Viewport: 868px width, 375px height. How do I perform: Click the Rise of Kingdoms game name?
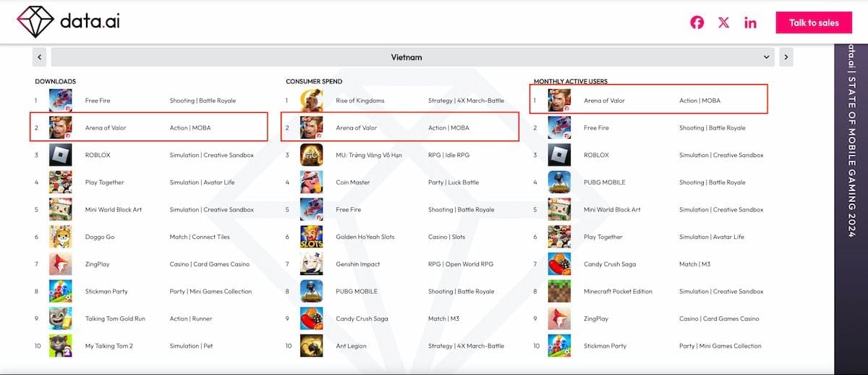[x=360, y=101]
